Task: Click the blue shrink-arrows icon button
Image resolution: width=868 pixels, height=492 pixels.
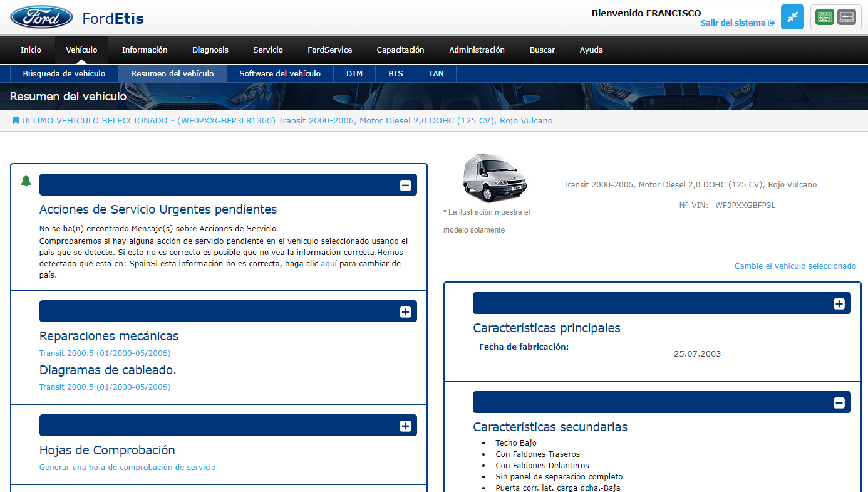Action: click(x=792, y=17)
